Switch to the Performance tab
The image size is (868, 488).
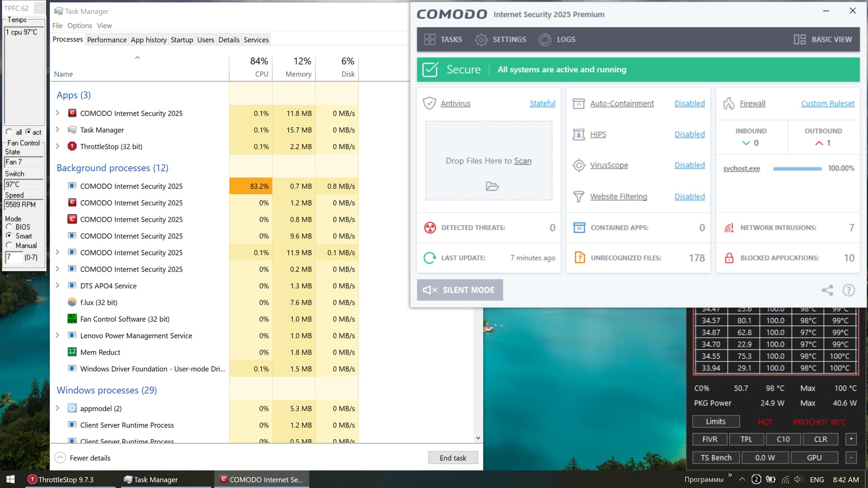[x=107, y=40]
